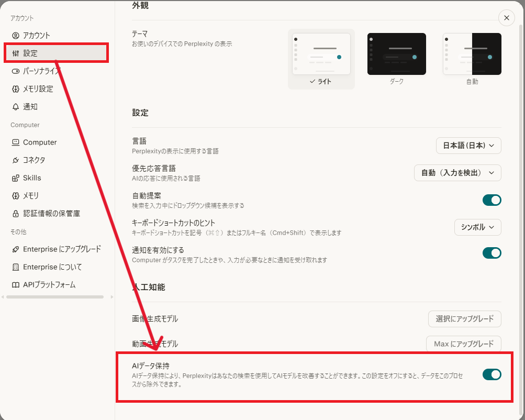Click right arrow of sidebar scrollbar

(112, 297)
